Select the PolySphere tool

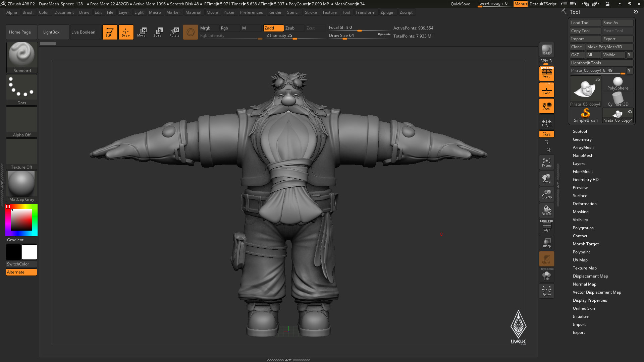pos(618,83)
